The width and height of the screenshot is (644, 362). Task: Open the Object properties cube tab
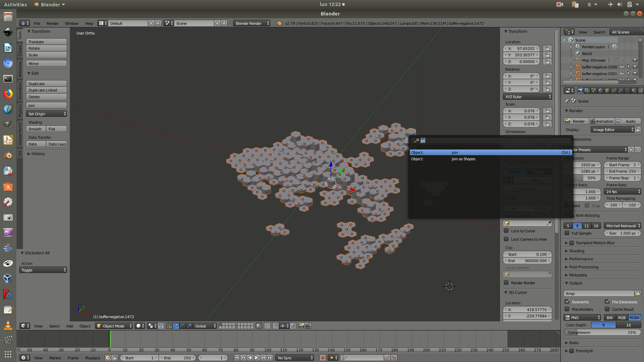[x=607, y=90]
